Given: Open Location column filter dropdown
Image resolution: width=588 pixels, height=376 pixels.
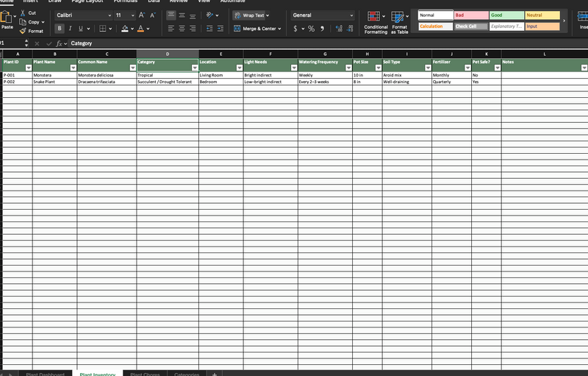Looking at the screenshot, I should [240, 68].
